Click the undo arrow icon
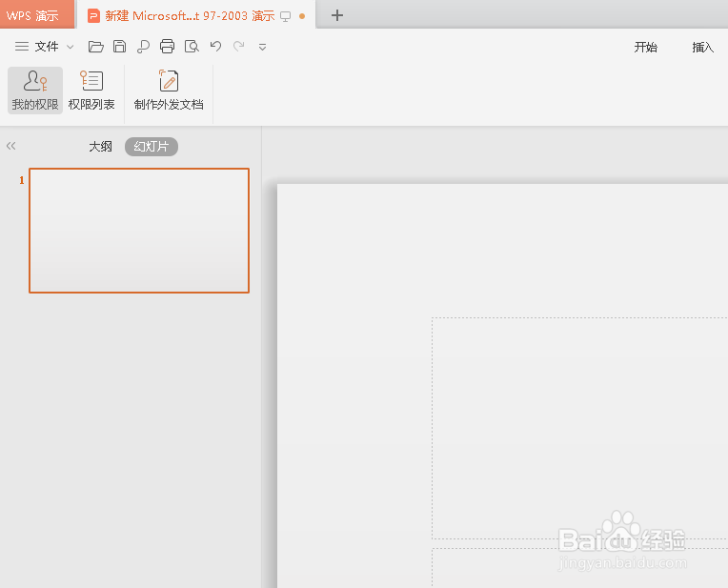This screenshot has height=588, width=728. pyautogui.click(x=215, y=46)
